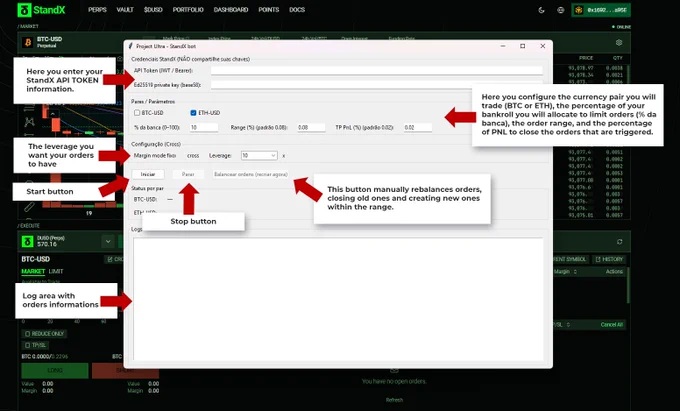Click the 93,077.08 price in the order book
This screenshot has height=411, width=680.
click(x=581, y=180)
